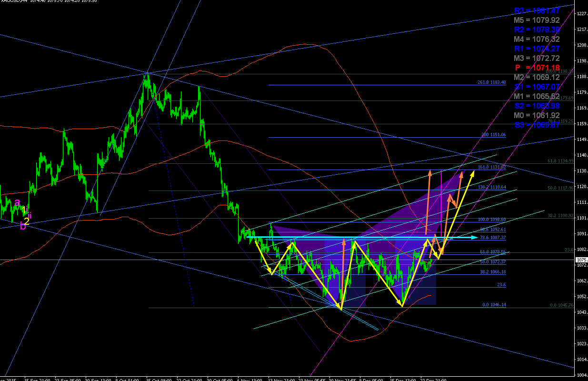588x381 pixels.
Task: Click the 200 1151.06 Fibonacci label
Action: (x=494, y=135)
